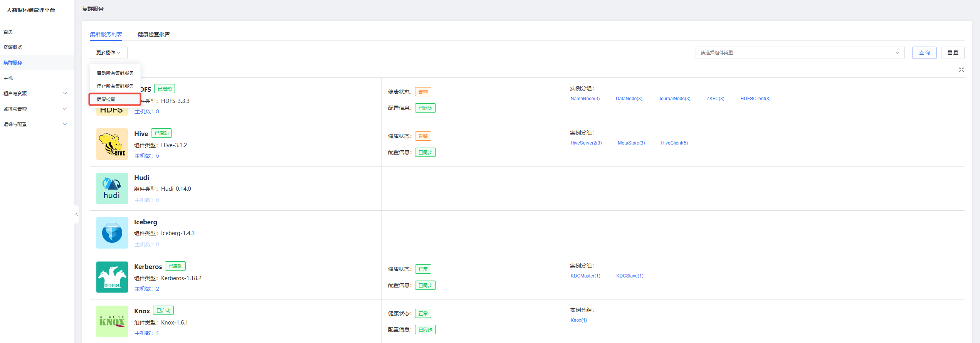Select 健康检查 from the dropdown menu
Screen dimensions: 980x343
pos(106,99)
